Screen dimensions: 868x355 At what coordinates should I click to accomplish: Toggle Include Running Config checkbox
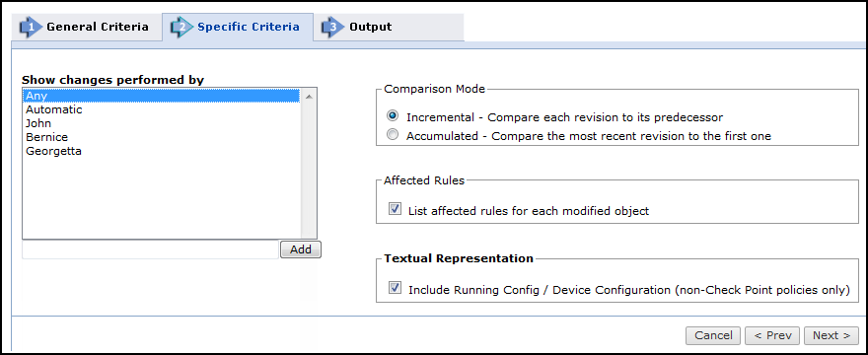point(395,288)
